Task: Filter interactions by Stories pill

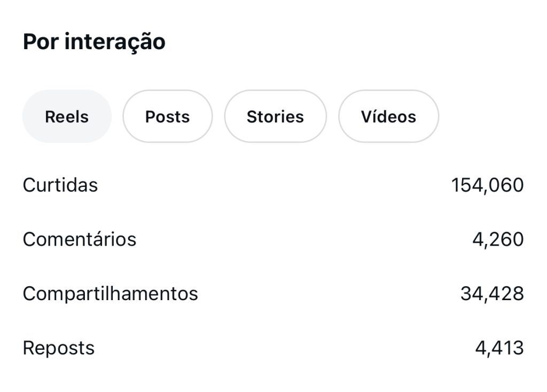Action: (x=275, y=116)
